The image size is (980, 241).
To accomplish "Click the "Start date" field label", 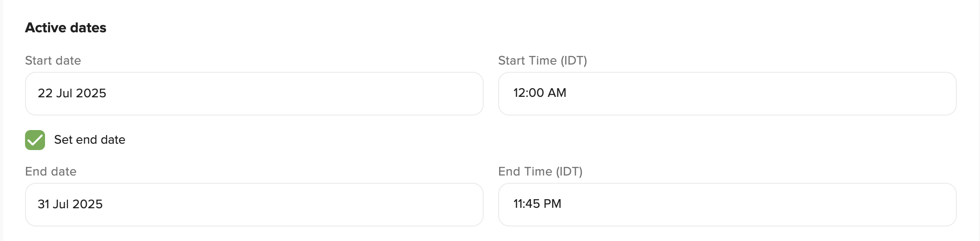I will (x=53, y=60).
